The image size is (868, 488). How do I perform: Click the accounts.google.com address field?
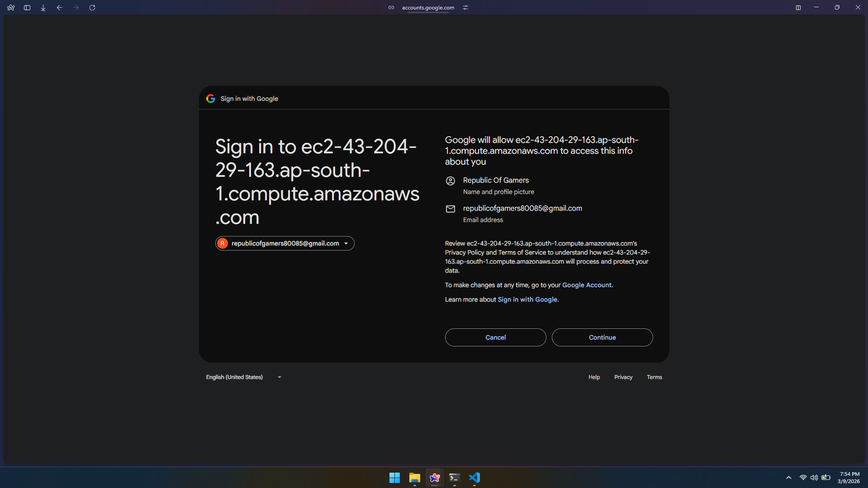tap(428, 8)
